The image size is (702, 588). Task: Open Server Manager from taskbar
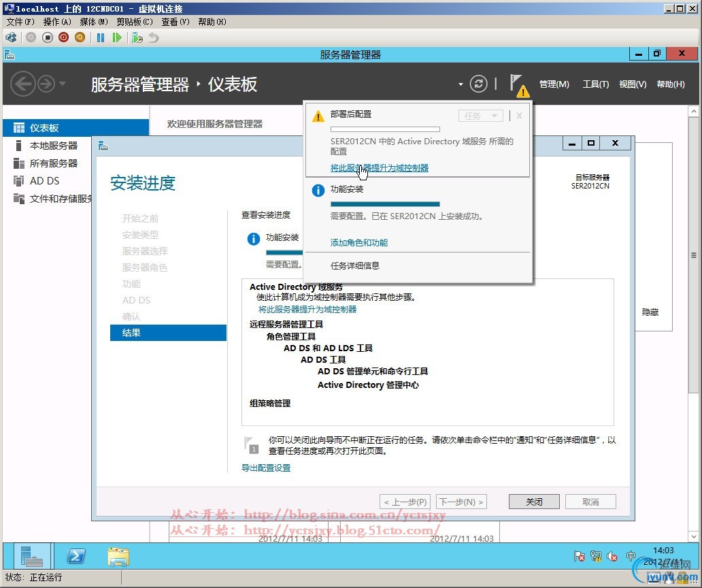click(31, 556)
